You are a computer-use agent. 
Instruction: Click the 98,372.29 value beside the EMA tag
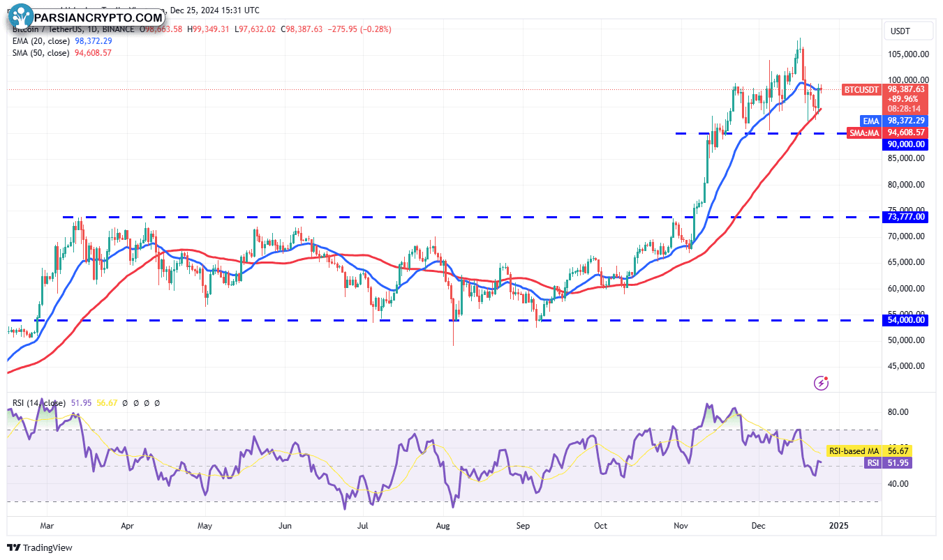[906, 121]
